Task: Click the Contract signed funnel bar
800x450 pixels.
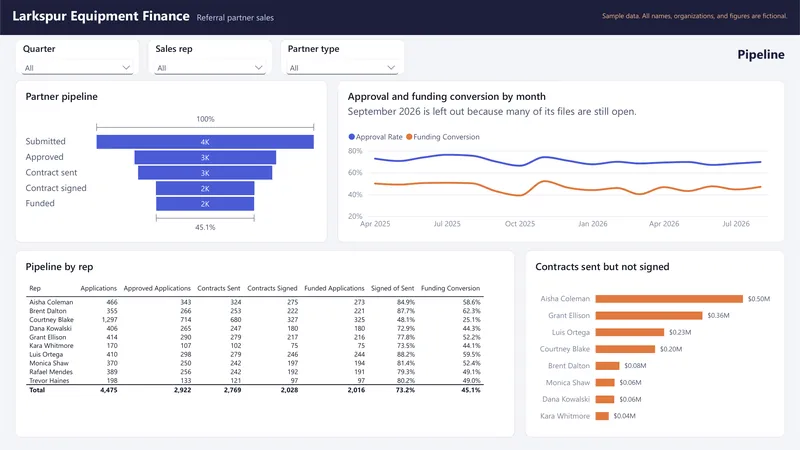Action: 205,188
